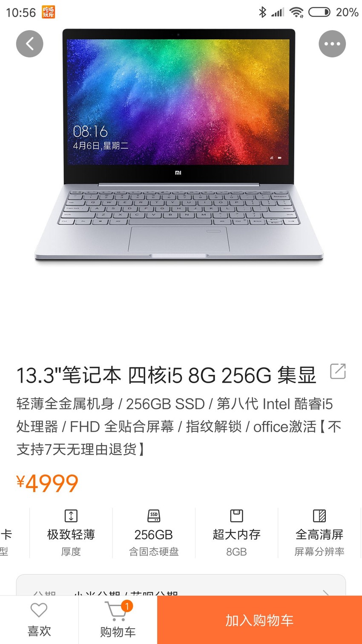Tap the 超大内存 8GB memory icon
Viewport: 362px width, 644px height.
(236, 516)
